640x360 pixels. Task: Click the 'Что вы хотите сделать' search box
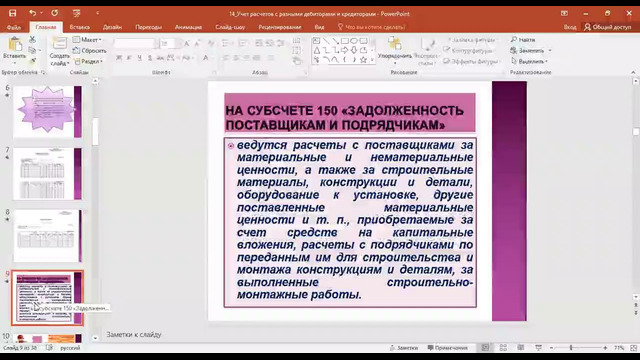371,27
